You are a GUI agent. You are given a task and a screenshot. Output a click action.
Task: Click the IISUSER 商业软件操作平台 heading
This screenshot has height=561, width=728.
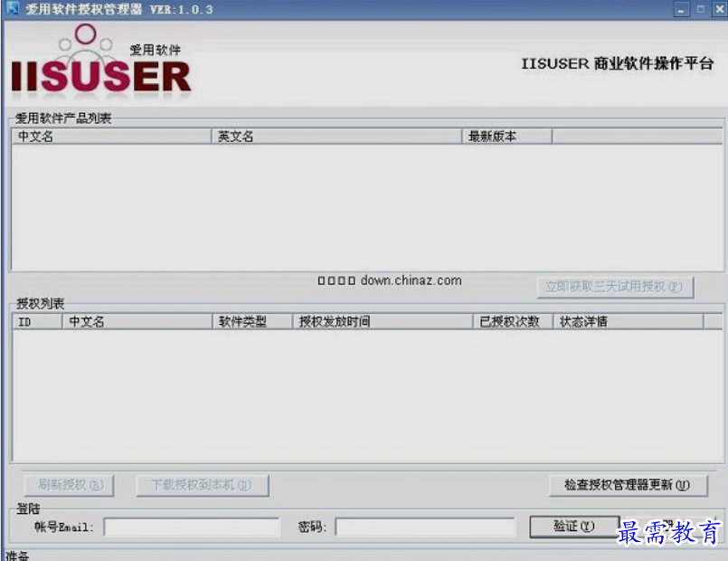pyautogui.click(x=617, y=63)
